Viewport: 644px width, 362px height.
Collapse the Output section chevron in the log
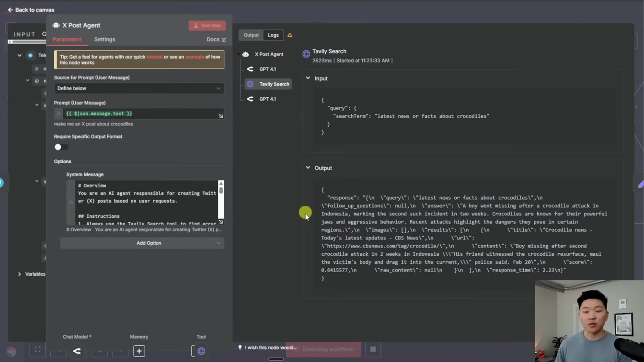[x=308, y=168]
